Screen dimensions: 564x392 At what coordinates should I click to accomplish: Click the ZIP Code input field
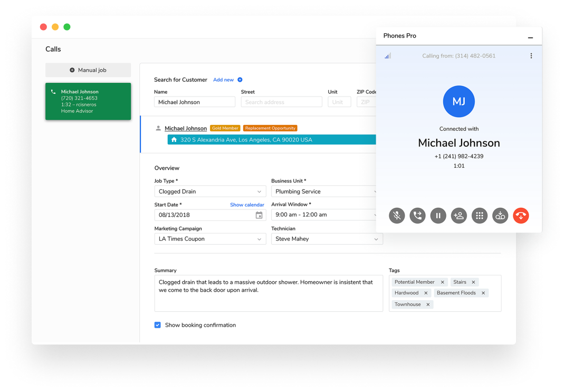pos(366,102)
